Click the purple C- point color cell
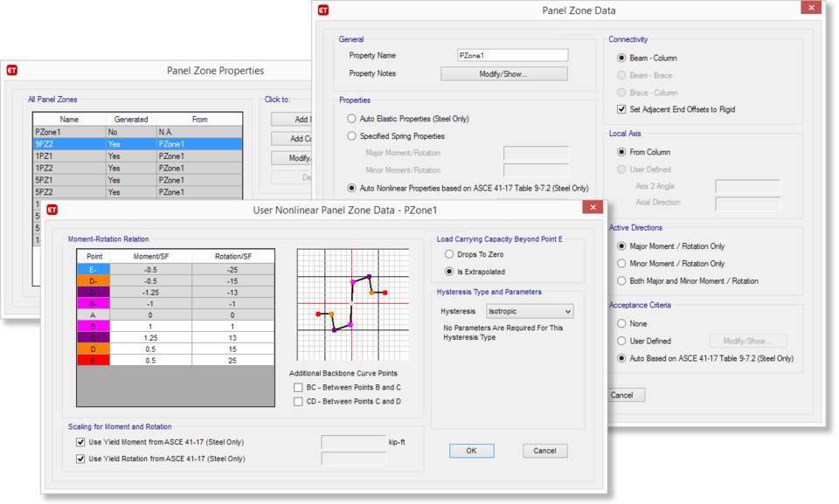Viewport: 839px width, 504px height. 94,292
